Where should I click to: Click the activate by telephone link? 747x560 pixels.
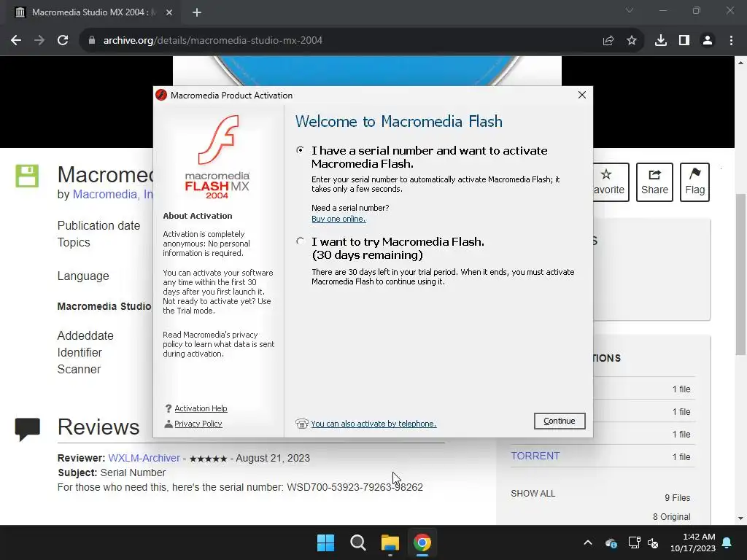coord(373,424)
